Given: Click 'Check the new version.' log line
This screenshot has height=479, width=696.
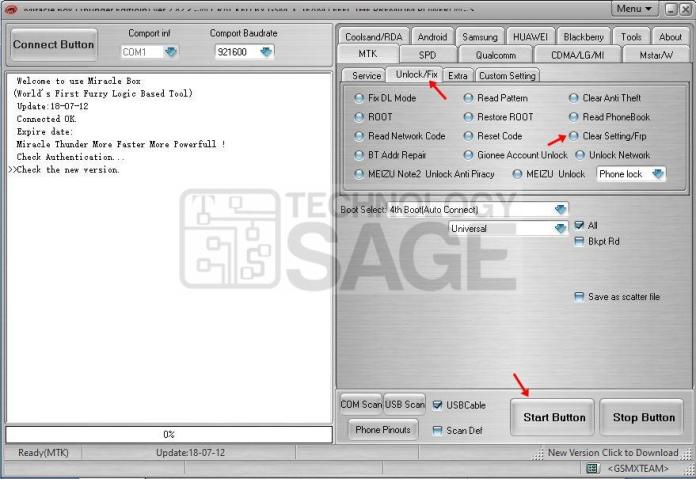Looking at the screenshot, I should pyautogui.click(x=67, y=170).
